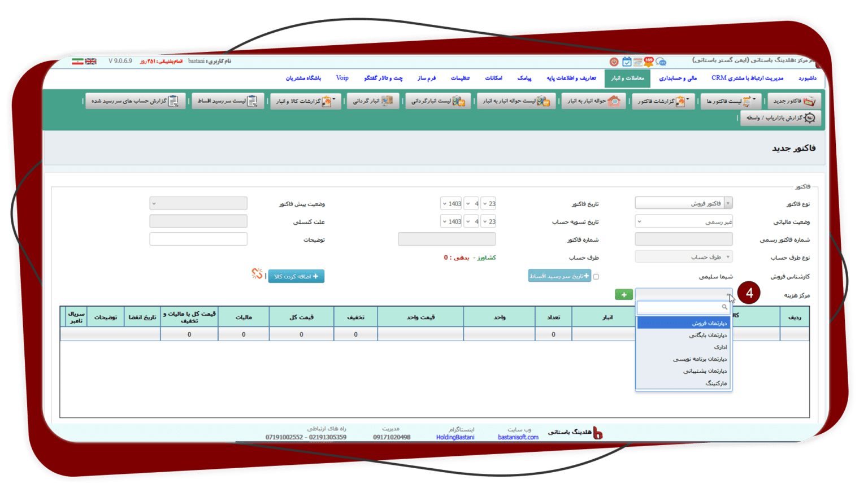Open year dropdown of تاریخ تسویه حساب
This screenshot has height=488, width=868.
tap(452, 222)
